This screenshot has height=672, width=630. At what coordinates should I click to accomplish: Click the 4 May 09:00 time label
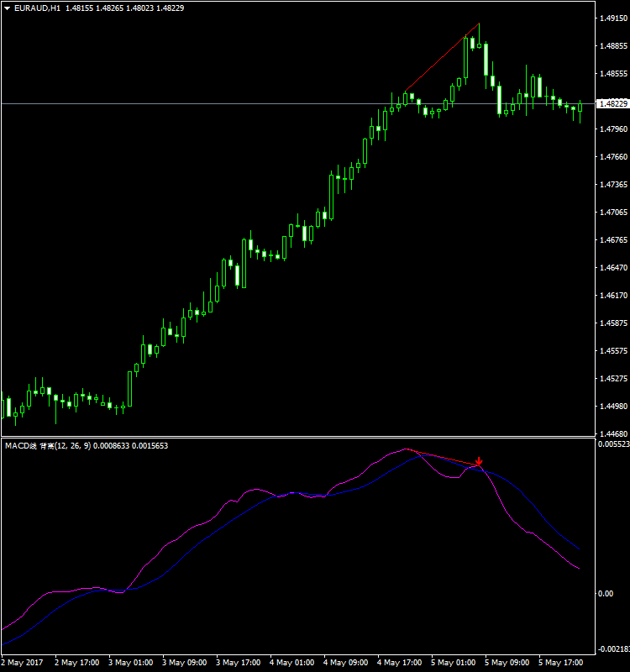coord(346,663)
